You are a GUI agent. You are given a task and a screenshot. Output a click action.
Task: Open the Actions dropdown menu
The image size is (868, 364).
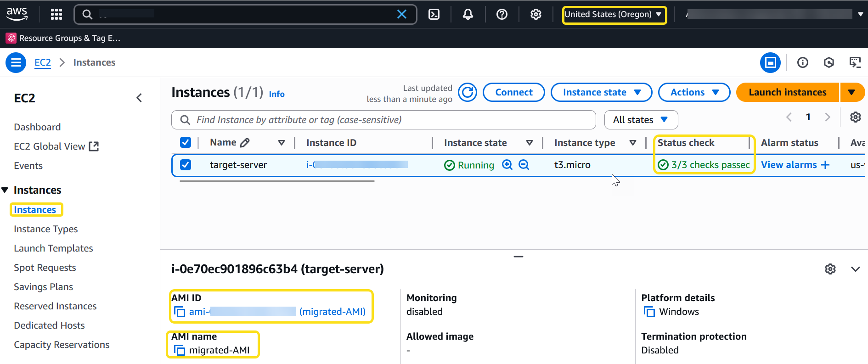[x=694, y=92]
